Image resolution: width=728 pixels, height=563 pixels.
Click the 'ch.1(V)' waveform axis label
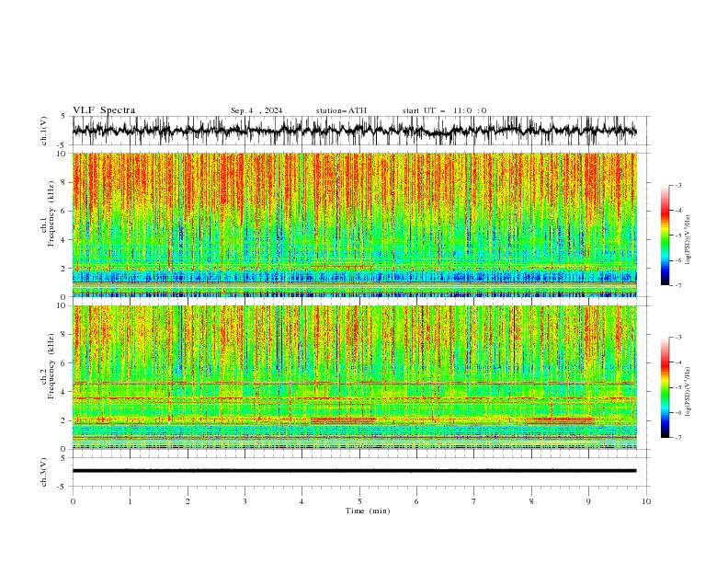(x=44, y=131)
